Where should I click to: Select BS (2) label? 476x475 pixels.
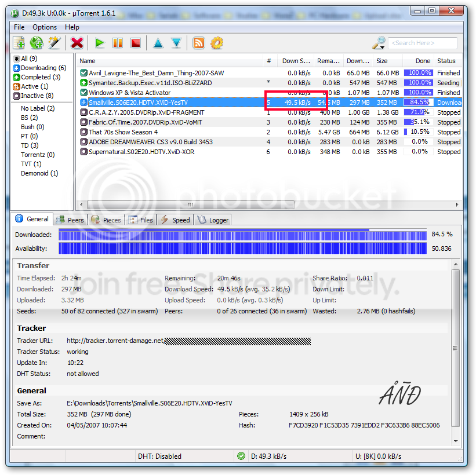pos(29,118)
